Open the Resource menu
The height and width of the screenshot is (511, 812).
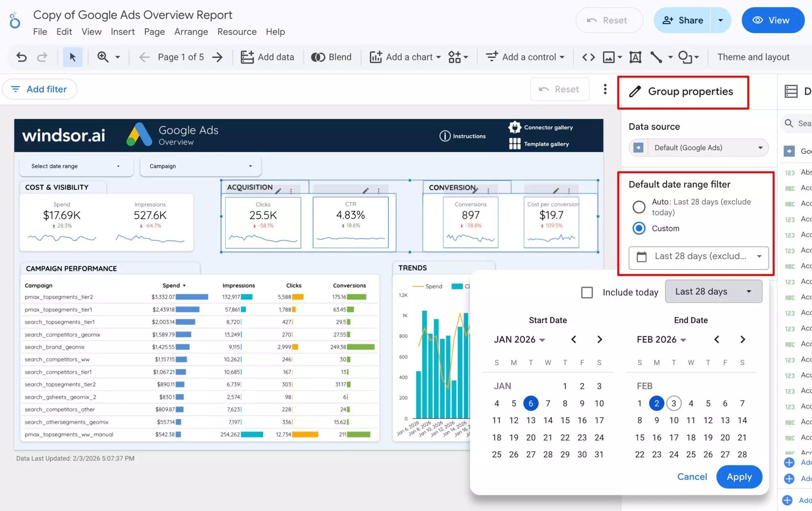pos(237,32)
